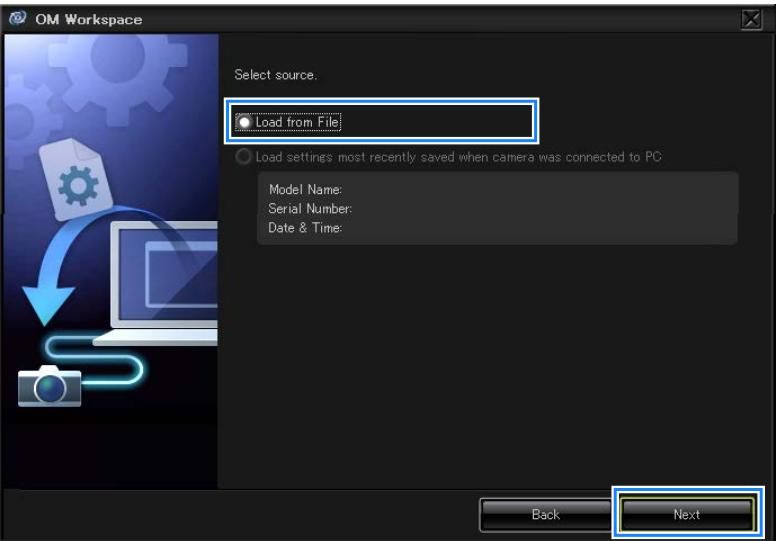The image size is (776, 541).
Task: Close the OM Workspace dialog
Action: coord(751,19)
